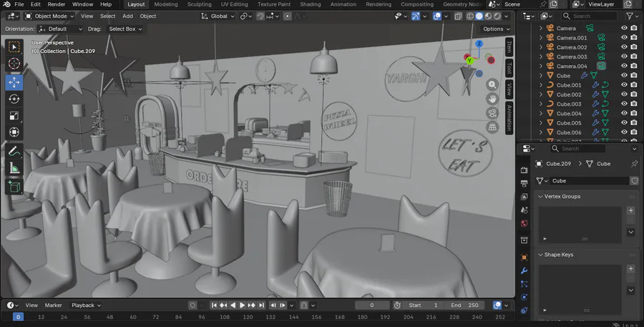644x327 pixels.
Task: Jump to the end frame button
Action: click(x=261, y=306)
